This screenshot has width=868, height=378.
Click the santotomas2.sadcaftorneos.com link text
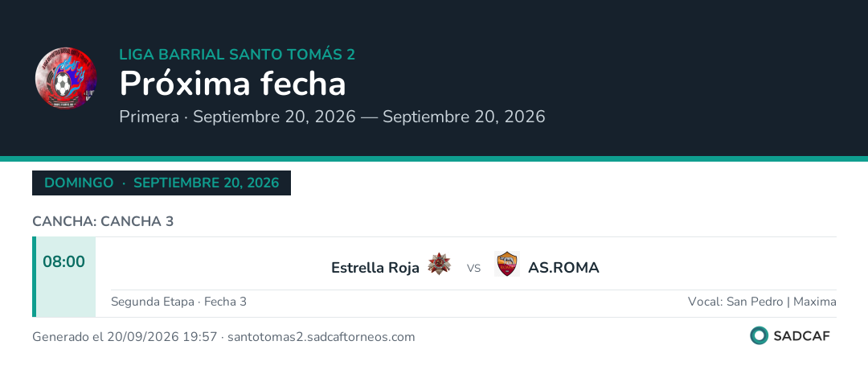tap(321, 337)
